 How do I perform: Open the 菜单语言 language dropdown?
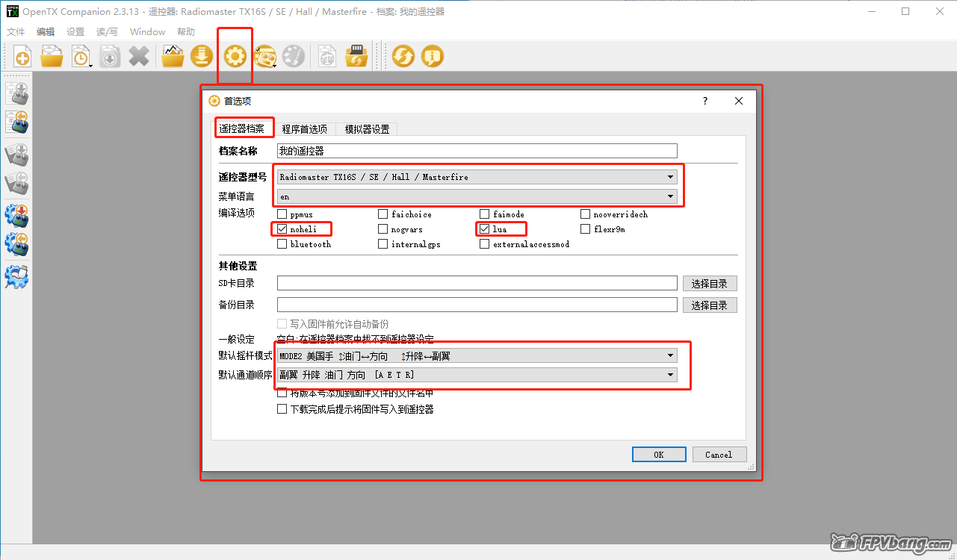coord(477,196)
